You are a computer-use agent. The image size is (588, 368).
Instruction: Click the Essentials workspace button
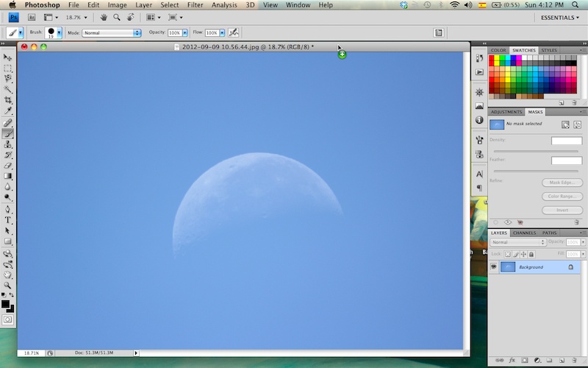pyautogui.click(x=559, y=18)
